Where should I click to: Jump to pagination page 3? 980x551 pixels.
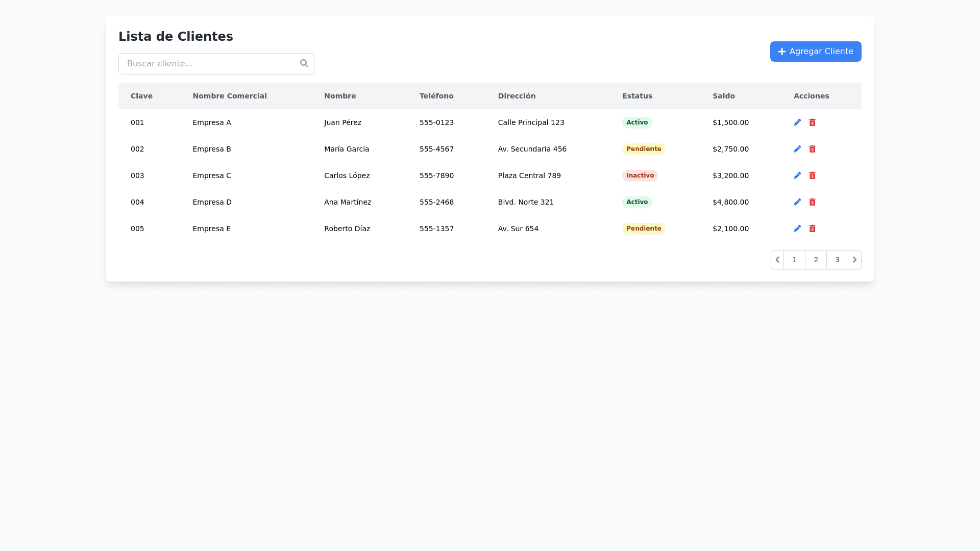[837, 260]
